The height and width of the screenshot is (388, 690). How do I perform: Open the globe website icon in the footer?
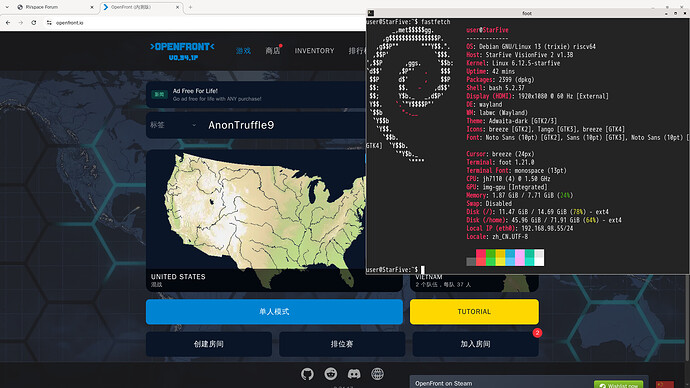tap(377, 374)
